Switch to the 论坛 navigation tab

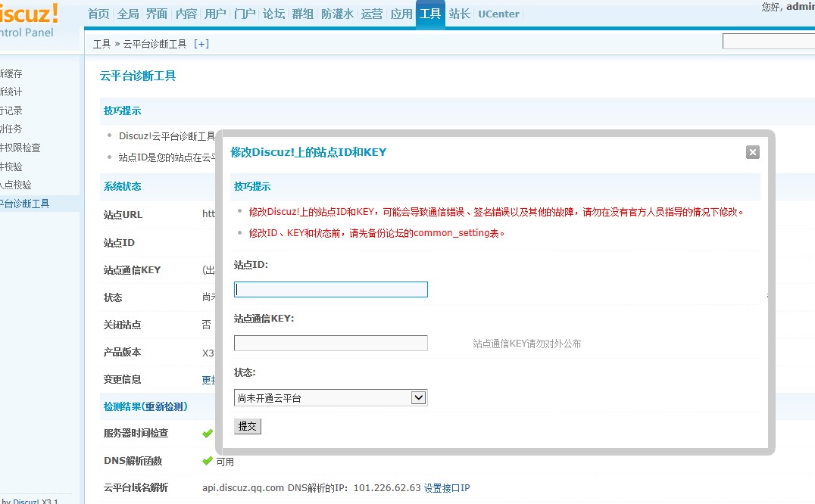click(x=273, y=14)
